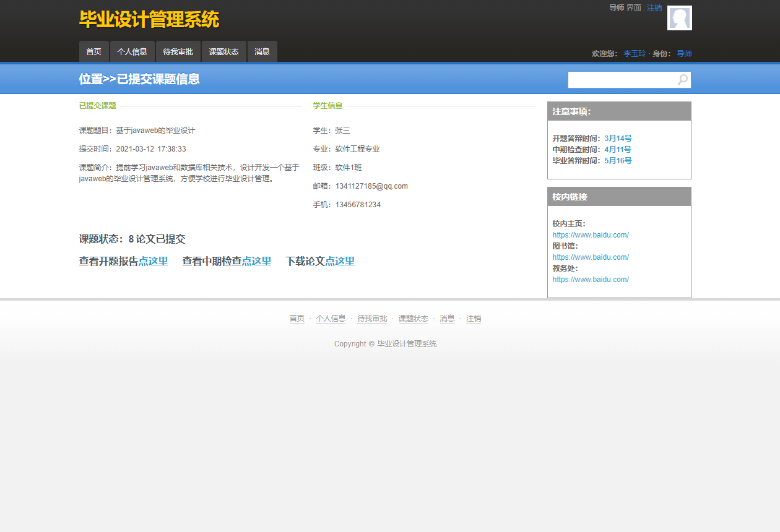The width and height of the screenshot is (780, 532).
Task: Switch to the 消息 tab
Action: tap(262, 51)
